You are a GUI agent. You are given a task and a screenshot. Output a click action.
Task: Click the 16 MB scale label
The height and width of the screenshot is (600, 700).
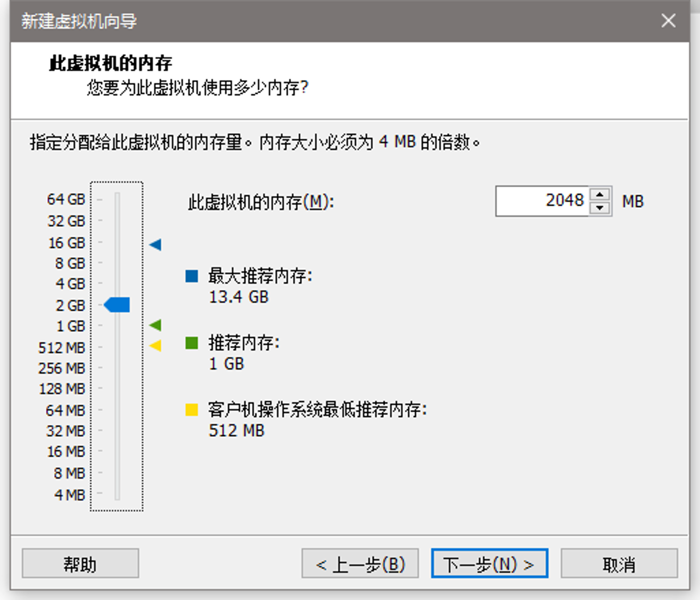[x=66, y=452]
